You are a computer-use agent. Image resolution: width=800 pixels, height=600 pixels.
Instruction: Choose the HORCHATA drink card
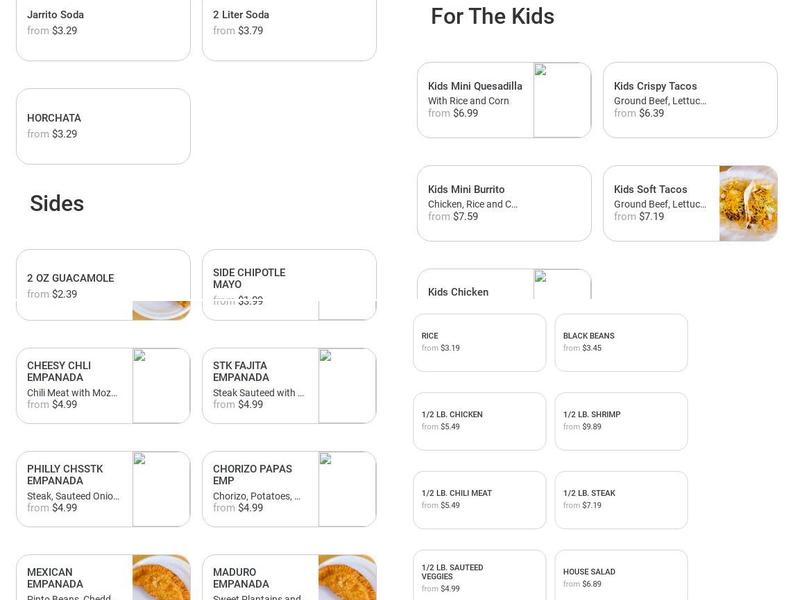click(x=103, y=126)
